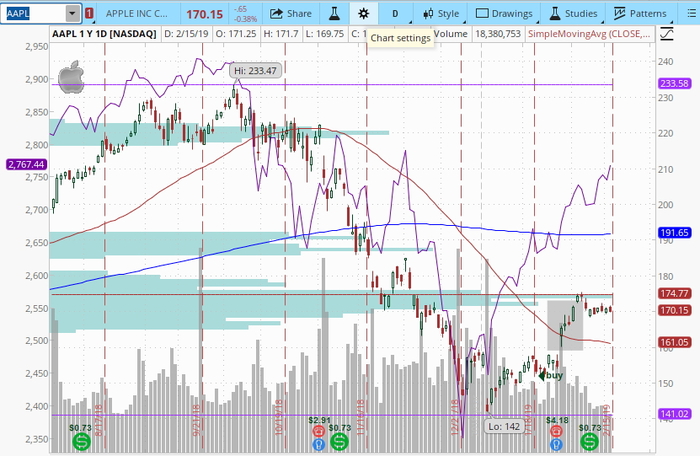Click the AAPL 1 Y 1D [NASDAQ] chart title
Screen dimensions: 700x456
[x=104, y=33]
